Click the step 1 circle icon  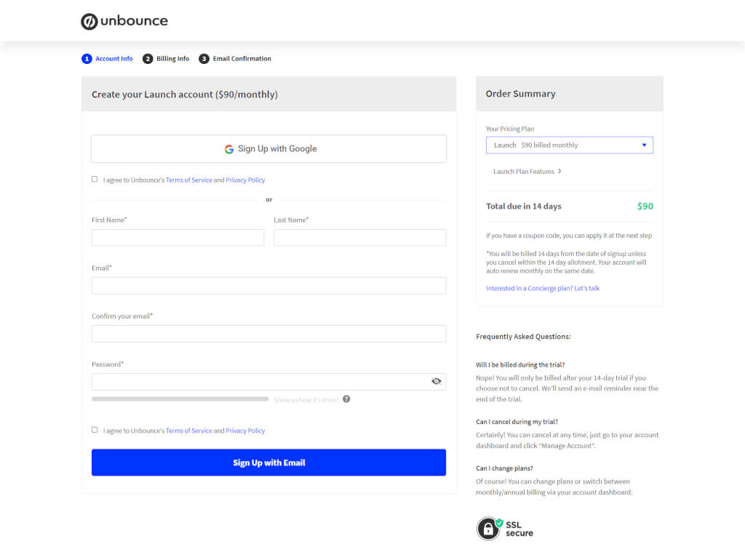87,58
